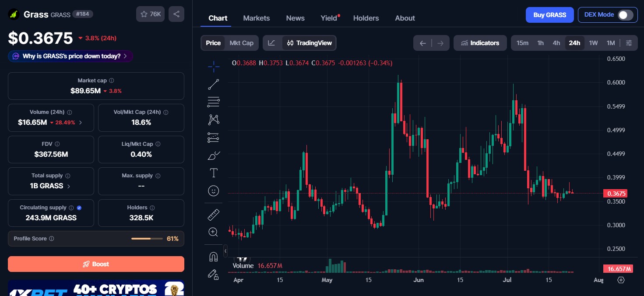Viewport: 644px width, 296px height.
Task: Click the Profile Score progress bar
Action: 147,239
